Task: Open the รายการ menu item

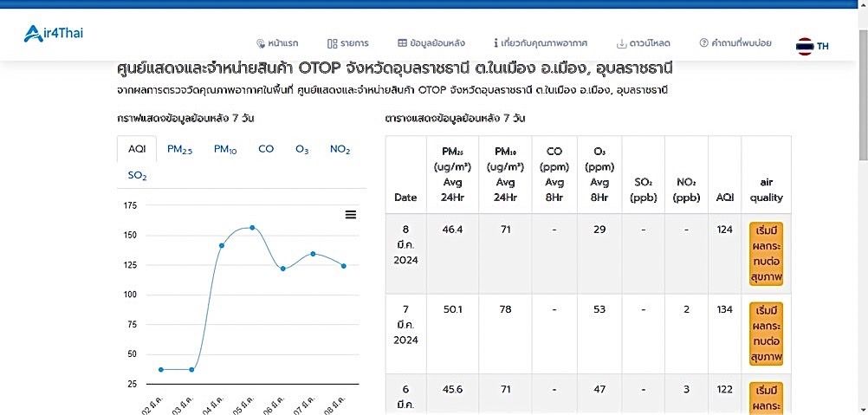Action: (347, 43)
